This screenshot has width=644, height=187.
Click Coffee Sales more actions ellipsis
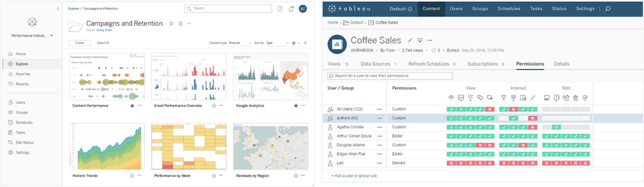430,40
